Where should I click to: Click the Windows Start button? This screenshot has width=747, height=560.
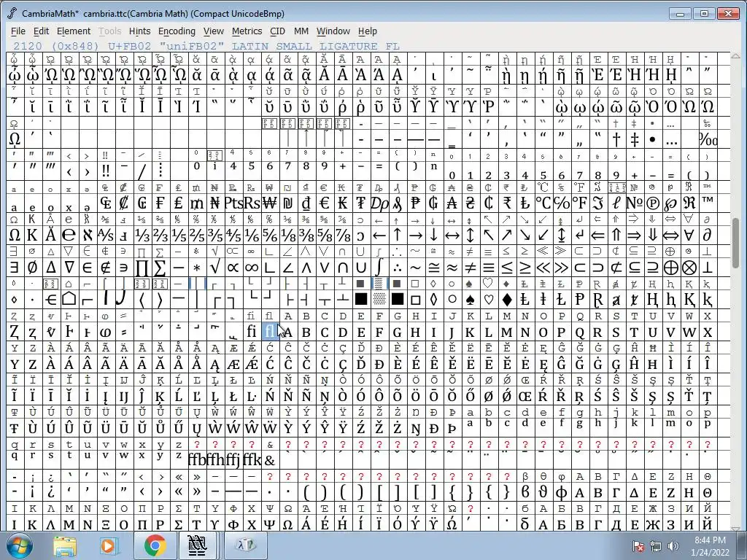click(19, 546)
